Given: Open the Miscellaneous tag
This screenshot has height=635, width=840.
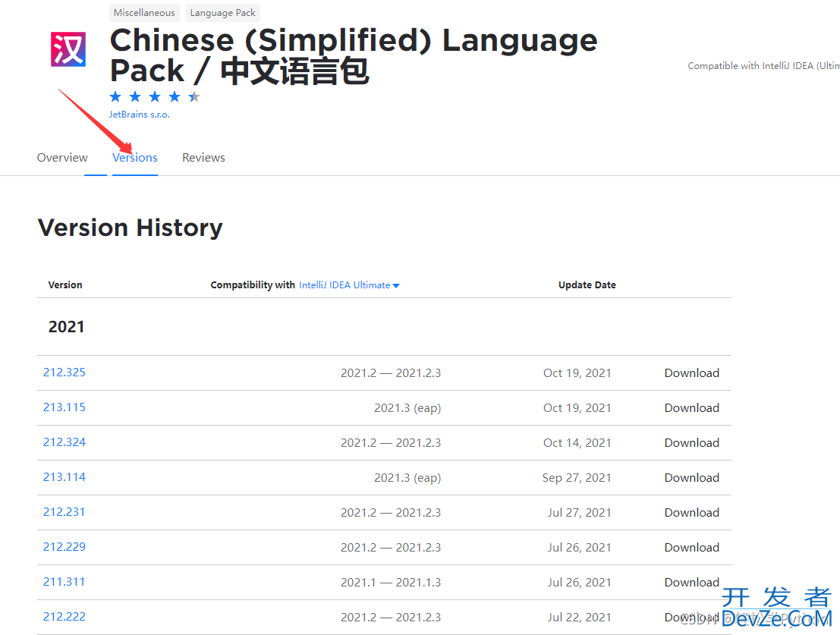Looking at the screenshot, I should coord(144,12).
